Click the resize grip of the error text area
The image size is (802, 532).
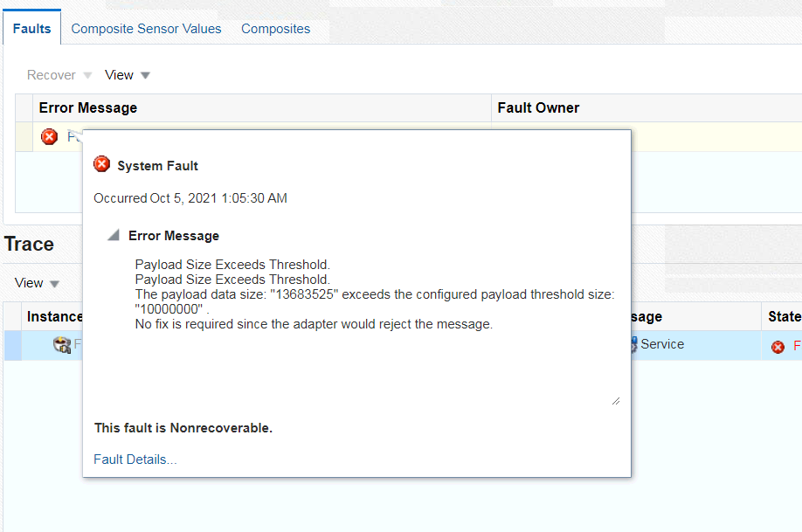(x=618, y=399)
